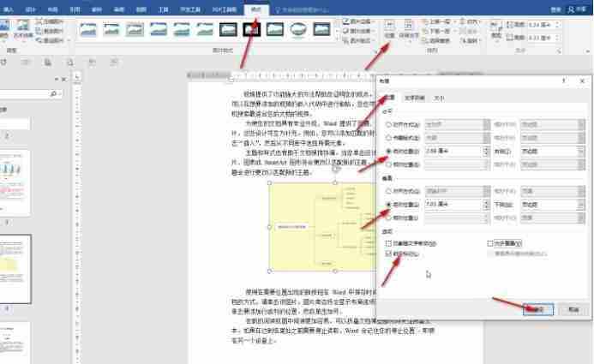Open the 位置 position dropdown in ribbon
The height and width of the screenshot is (364, 594).
pos(389,29)
